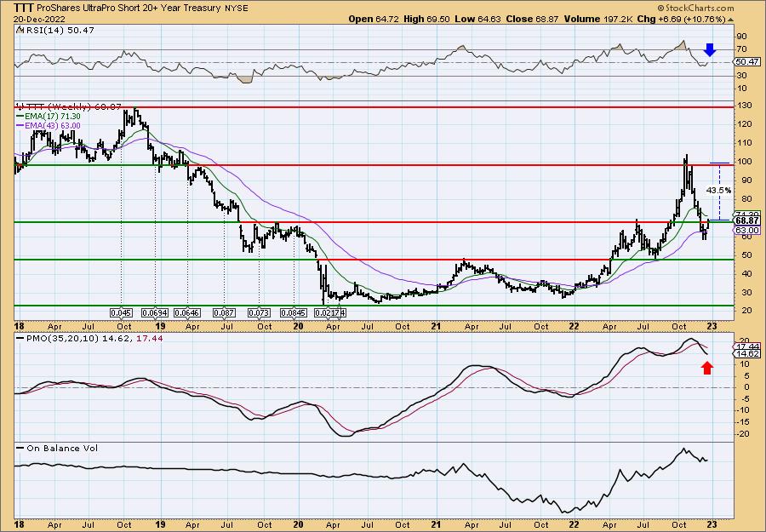Click the 70 RSI axis label
The height and width of the screenshot is (532, 766).
click(740, 49)
